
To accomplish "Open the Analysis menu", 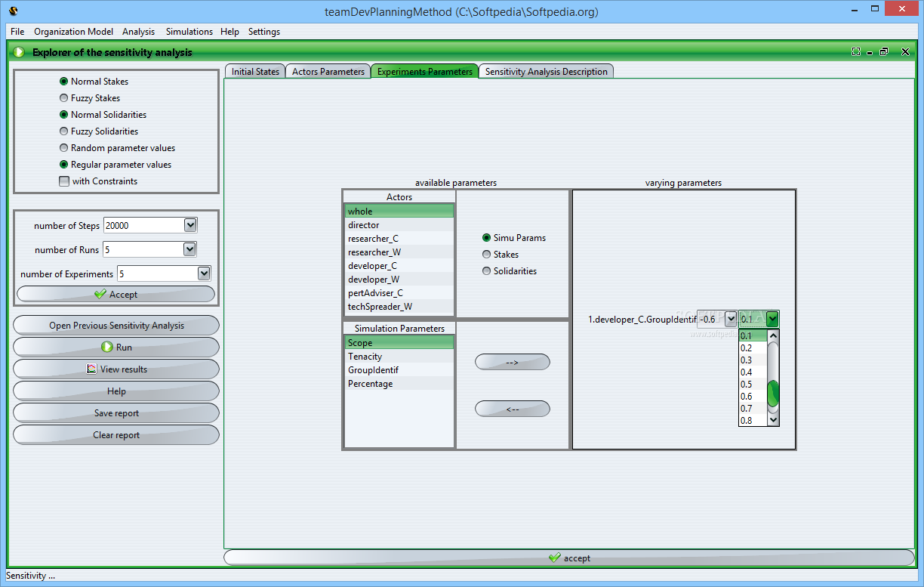I will coord(138,32).
